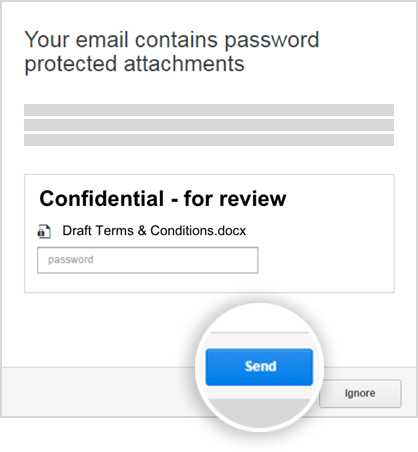This screenshot has height=452, width=418.
Task: Click the 'Your email contains password' title line
Action: (172, 41)
